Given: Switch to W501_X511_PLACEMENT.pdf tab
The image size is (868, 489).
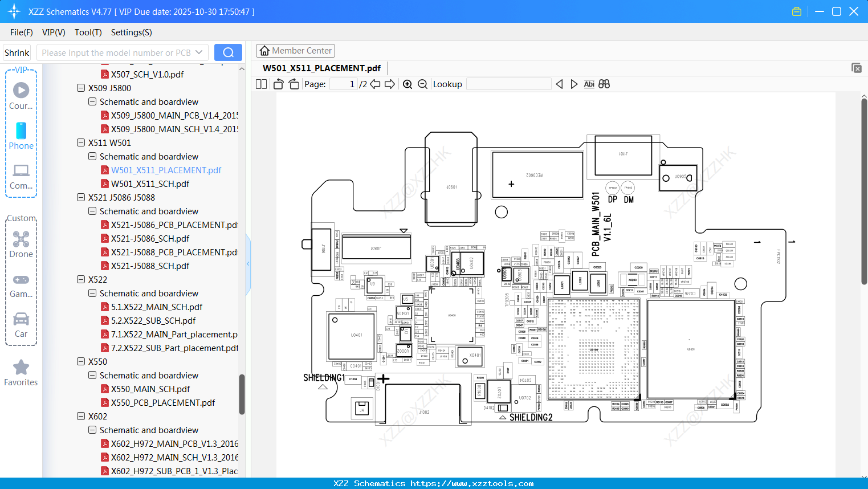Looking at the screenshot, I should pyautogui.click(x=321, y=68).
